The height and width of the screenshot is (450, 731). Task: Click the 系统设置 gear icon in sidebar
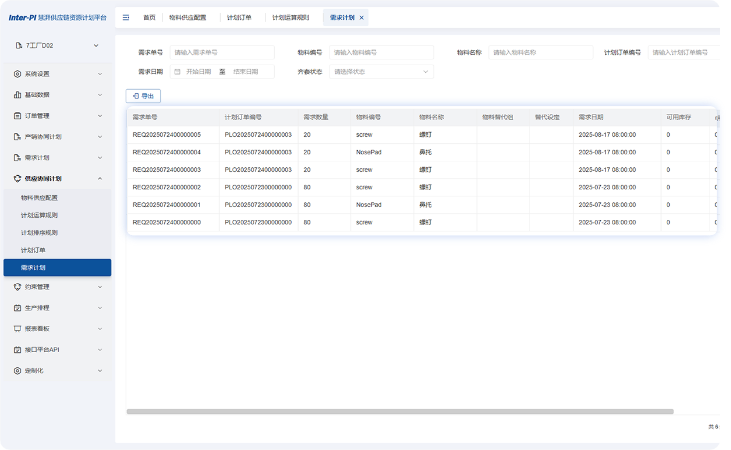coord(17,74)
